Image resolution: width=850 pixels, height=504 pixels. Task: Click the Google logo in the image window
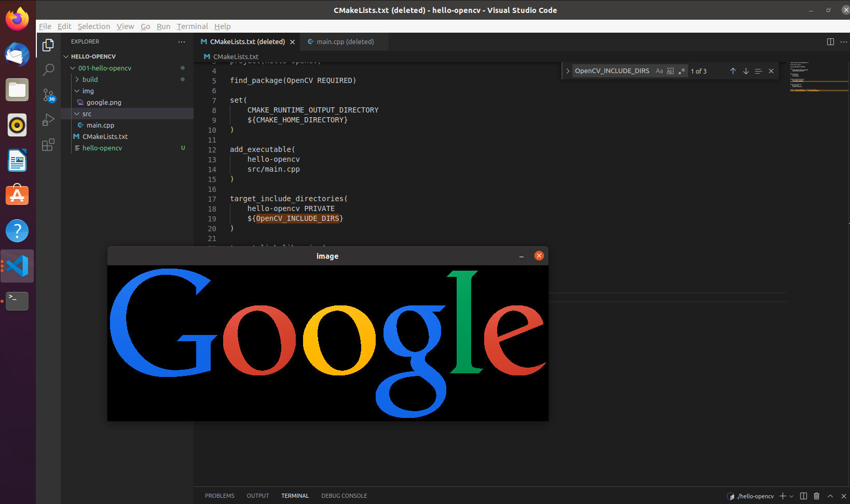(x=328, y=343)
